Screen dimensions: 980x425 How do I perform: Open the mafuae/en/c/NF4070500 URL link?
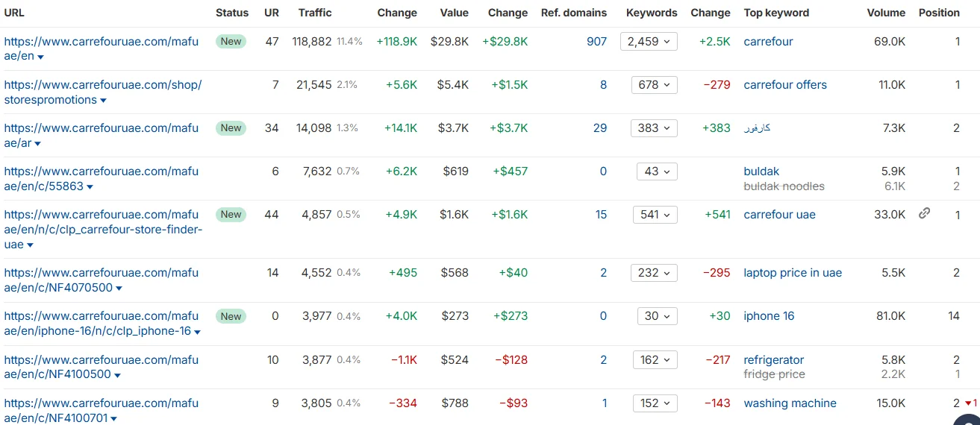pos(101,280)
